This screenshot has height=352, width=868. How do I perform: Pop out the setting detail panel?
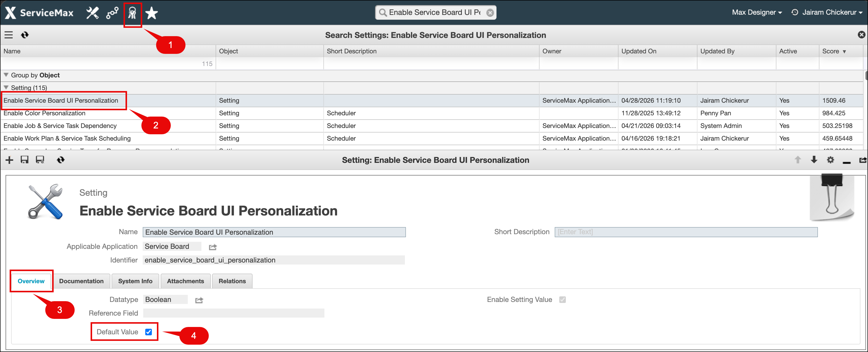tap(863, 160)
